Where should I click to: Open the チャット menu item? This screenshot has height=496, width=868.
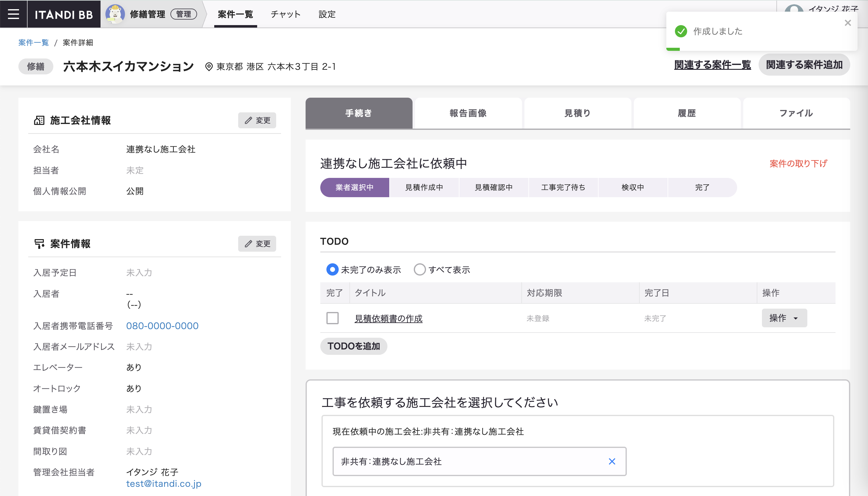point(285,14)
